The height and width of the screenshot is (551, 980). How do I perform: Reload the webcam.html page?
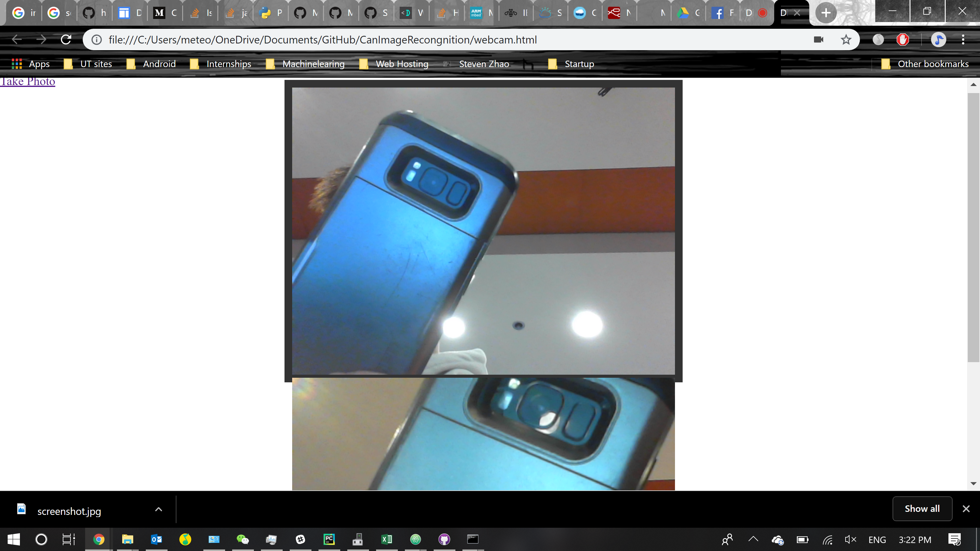66,39
